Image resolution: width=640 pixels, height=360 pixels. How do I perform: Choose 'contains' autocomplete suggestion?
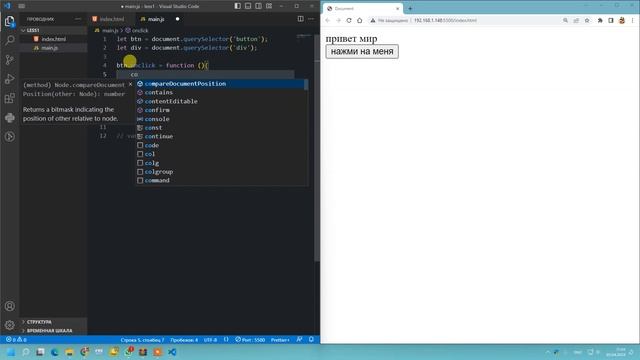[220, 93]
